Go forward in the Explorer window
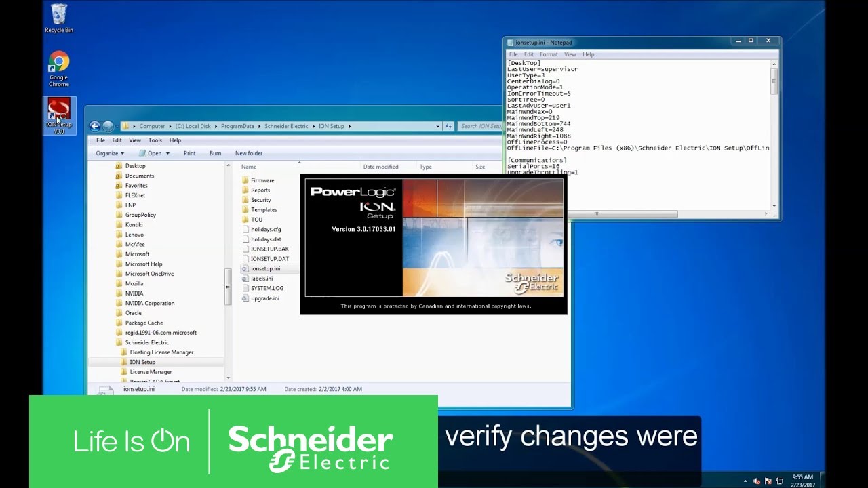 click(108, 126)
